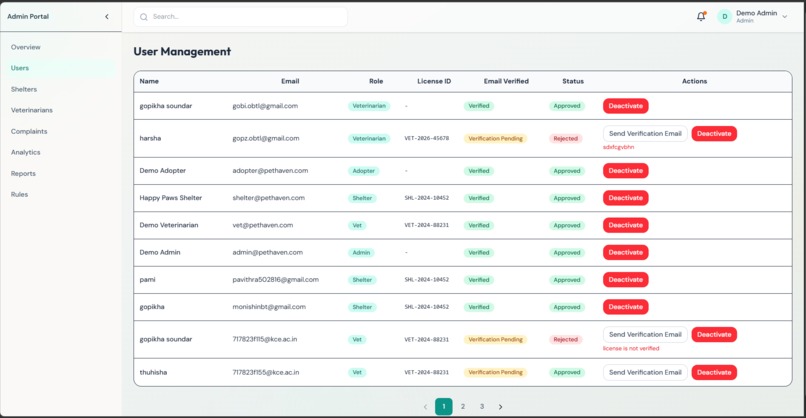Expand the Demo Admin account dropdown
Screen dimensions: 806x418
coord(785,17)
